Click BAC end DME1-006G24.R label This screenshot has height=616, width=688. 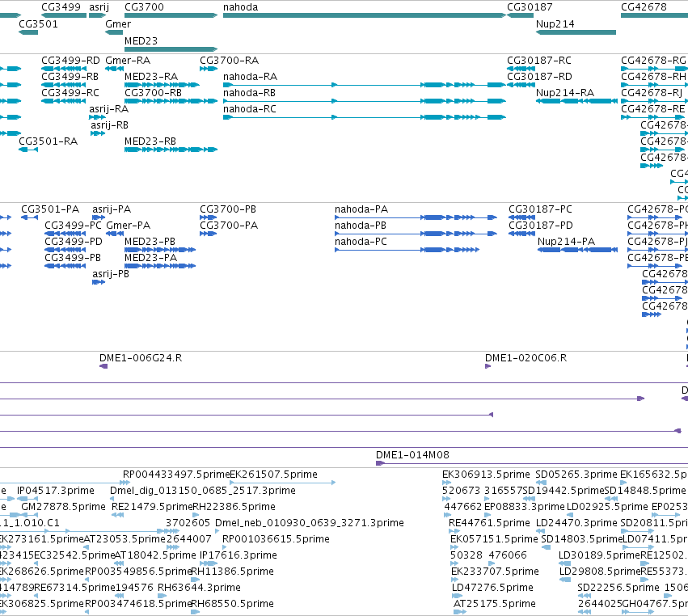point(141,357)
